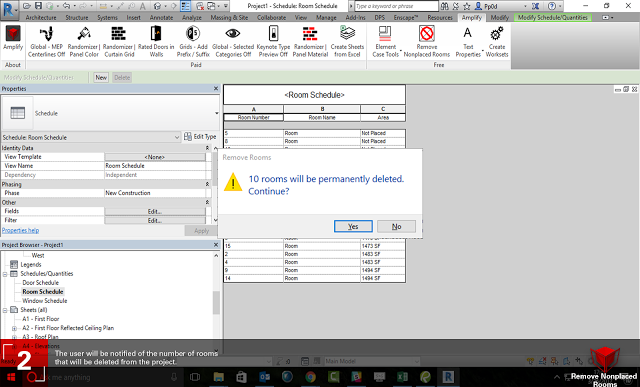Click the Revit application menu button
This screenshot has width=640, height=387.
[x=9, y=9]
